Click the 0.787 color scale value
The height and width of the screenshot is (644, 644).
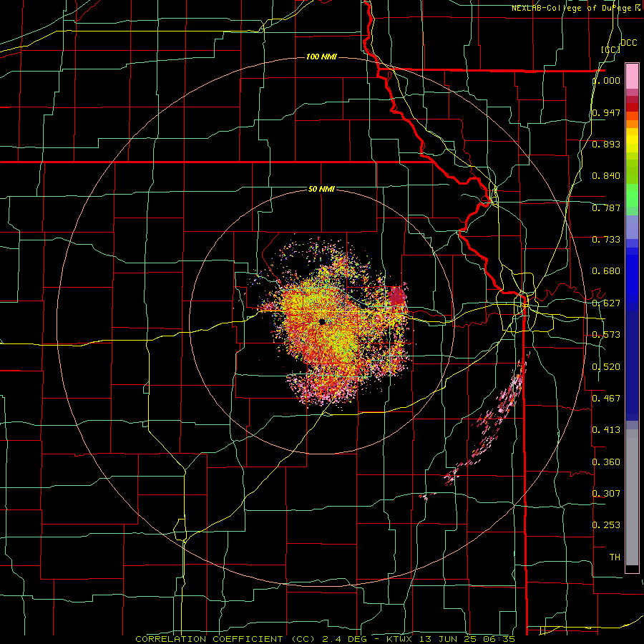point(606,208)
